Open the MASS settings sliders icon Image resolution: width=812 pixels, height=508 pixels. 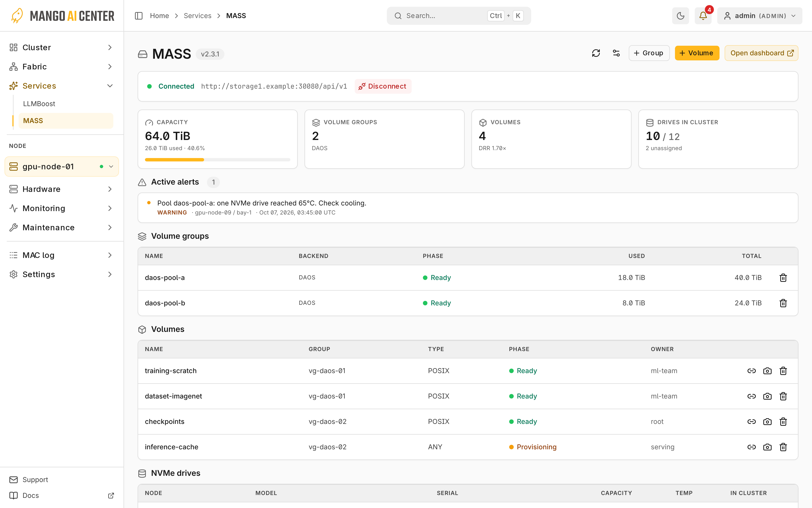click(x=616, y=53)
